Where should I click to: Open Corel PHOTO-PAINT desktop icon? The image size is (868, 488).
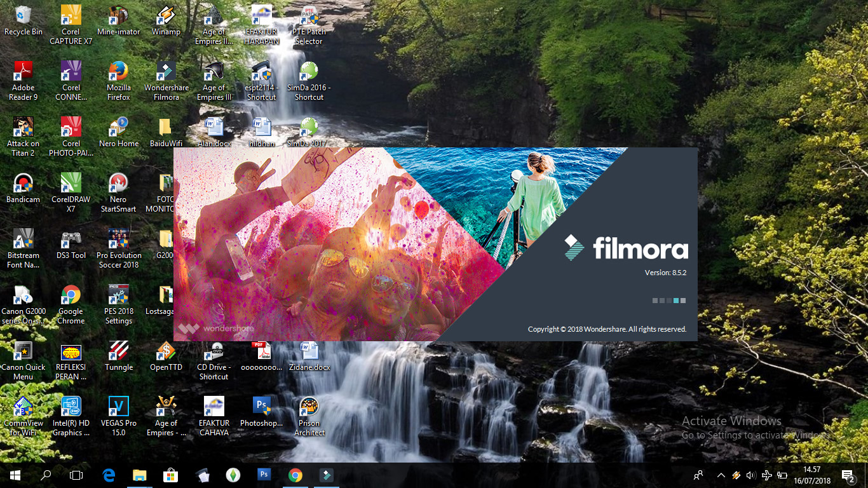click(x=71, y=137)
